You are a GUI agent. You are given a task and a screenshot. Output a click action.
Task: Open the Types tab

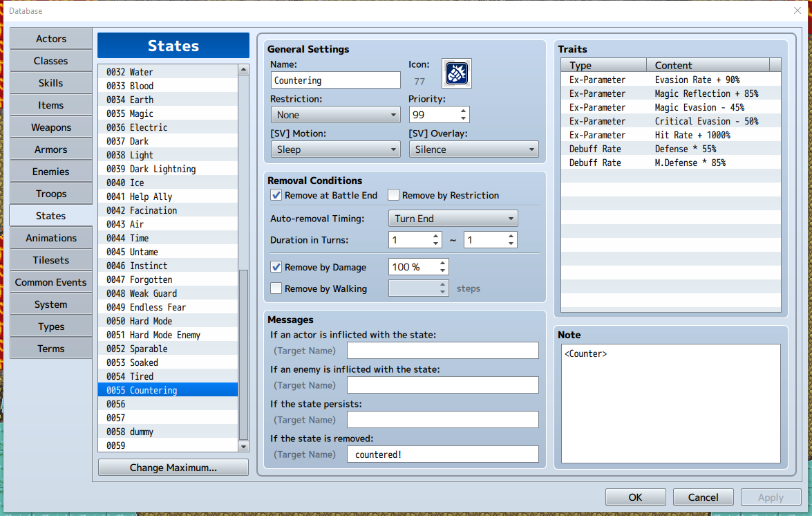pos(50,327)
